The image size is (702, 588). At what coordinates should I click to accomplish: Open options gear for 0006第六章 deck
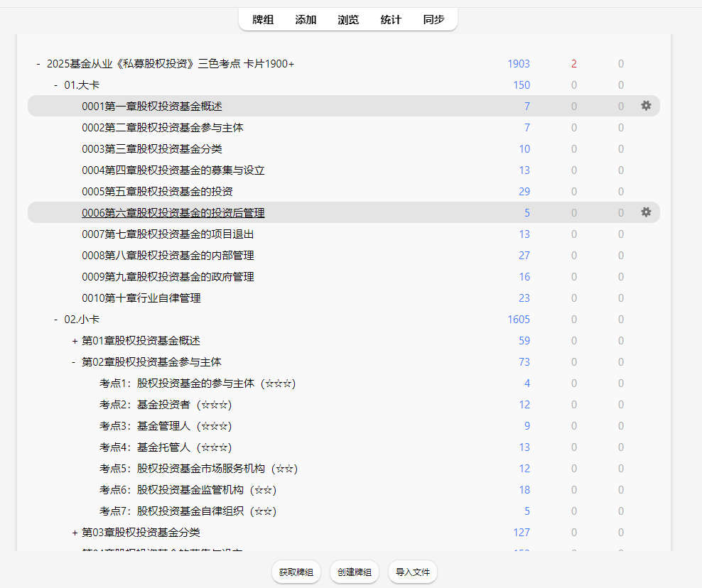[645, 212]
